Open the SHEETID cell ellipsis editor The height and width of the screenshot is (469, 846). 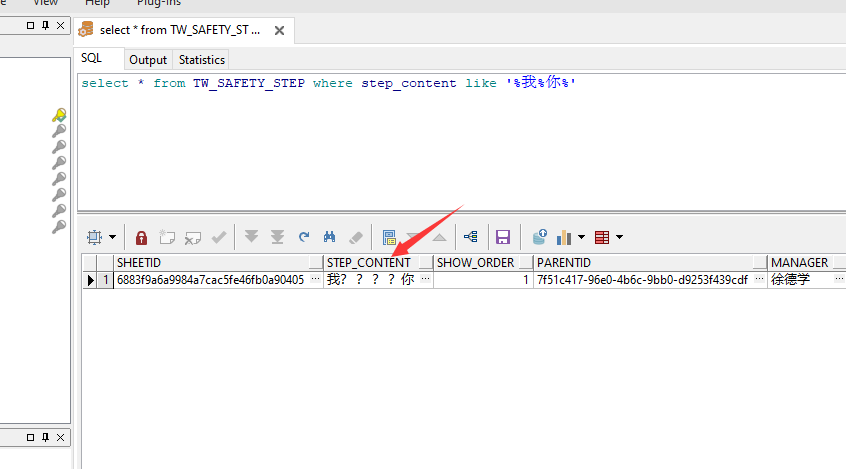click(316, 280)
